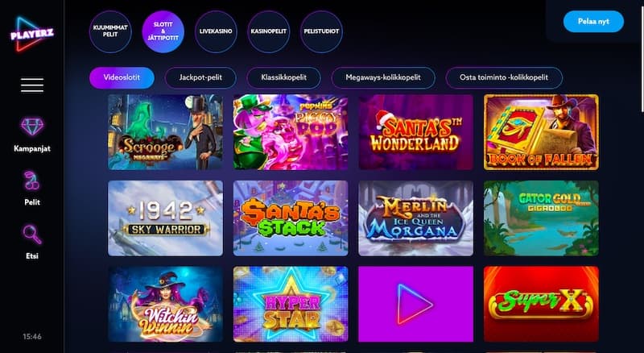Select Kasinopelit circle category
This screenshot has width=644, height=353.
[x=269, y=31]
